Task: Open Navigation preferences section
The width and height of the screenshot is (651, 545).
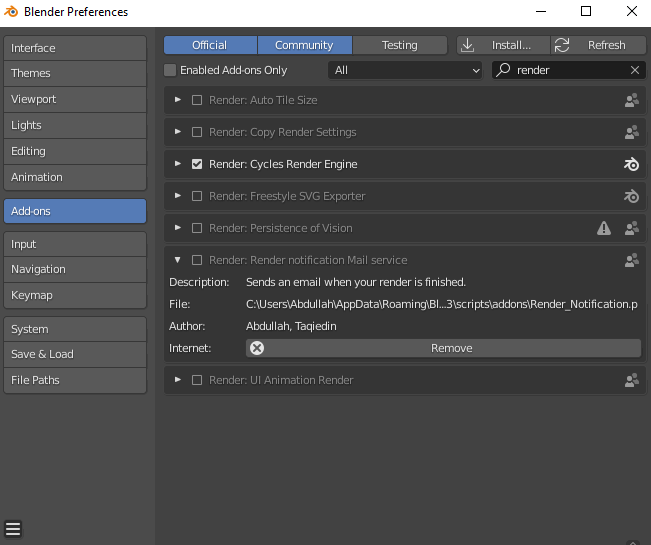Action: [75, 269]
